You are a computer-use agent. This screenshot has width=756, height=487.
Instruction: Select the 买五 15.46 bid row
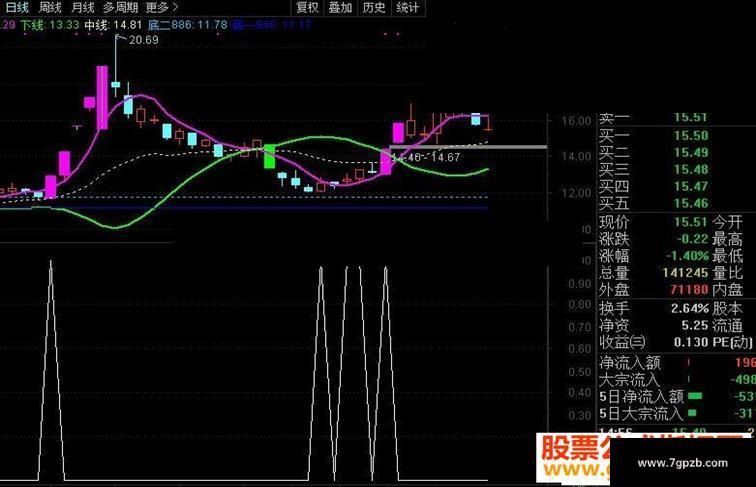(x=654, y=203)
